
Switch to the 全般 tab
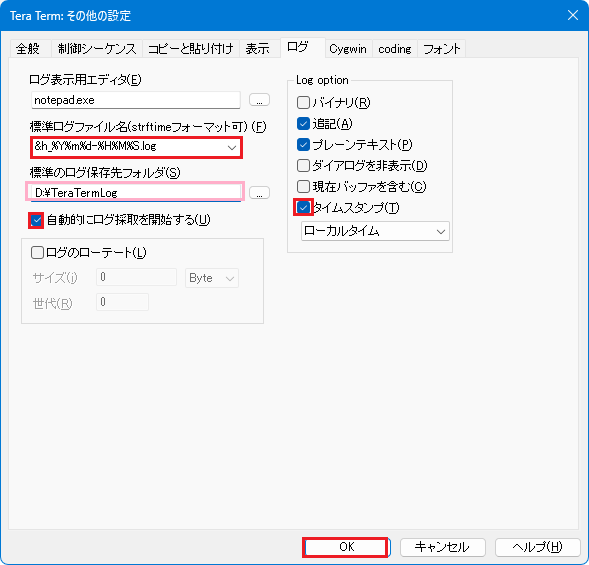click(x=29, y=49)
